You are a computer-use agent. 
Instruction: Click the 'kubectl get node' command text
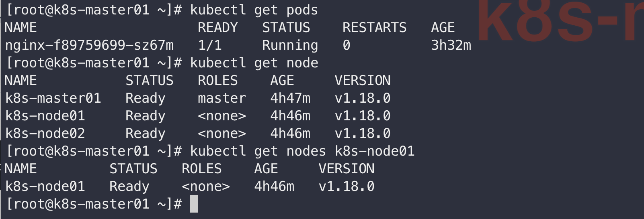click(254, 63)
